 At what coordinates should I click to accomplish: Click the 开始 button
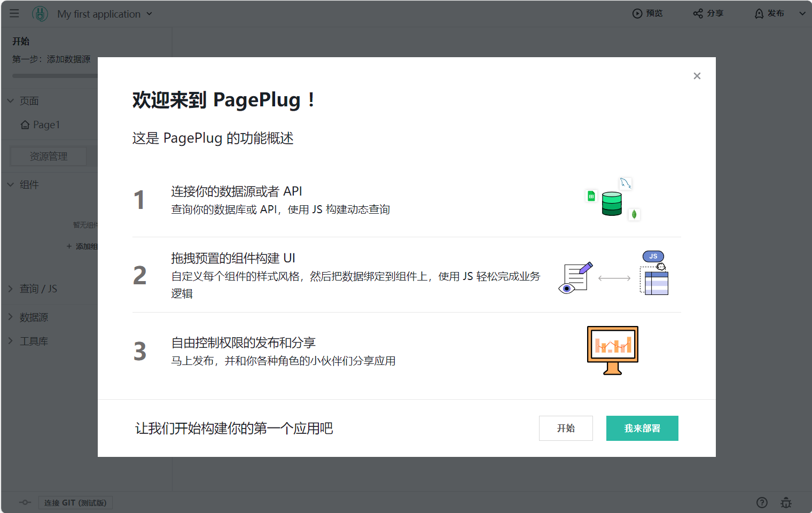point(566,428)
